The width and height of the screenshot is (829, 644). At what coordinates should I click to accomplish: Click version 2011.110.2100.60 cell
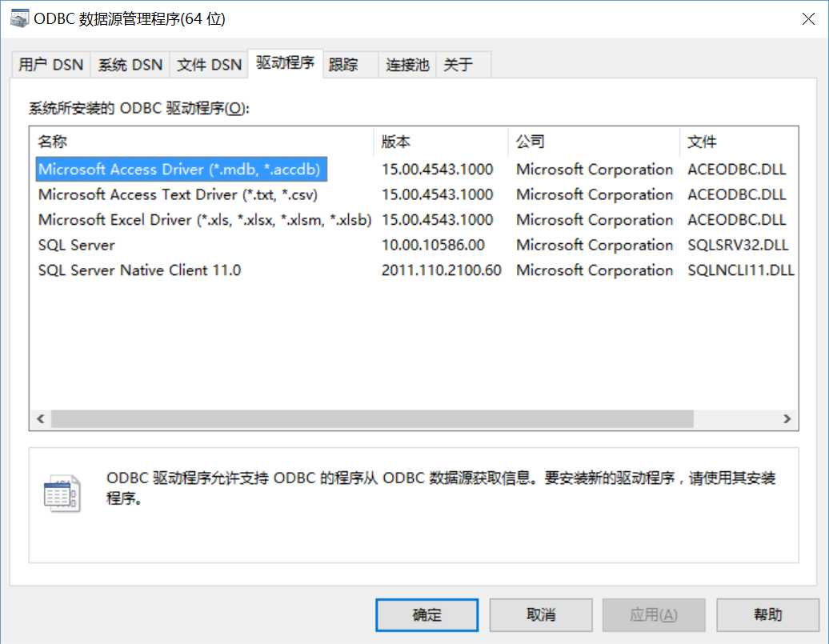pos(442,270)
